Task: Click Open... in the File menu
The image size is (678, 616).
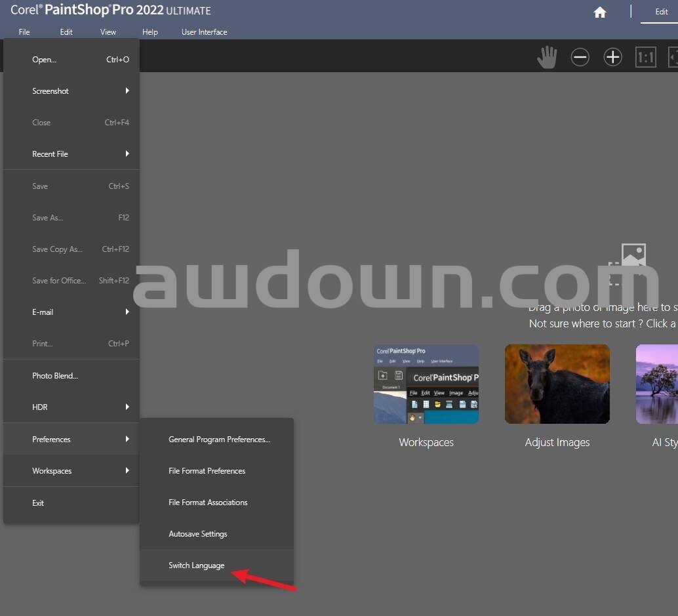Action: 45,60
